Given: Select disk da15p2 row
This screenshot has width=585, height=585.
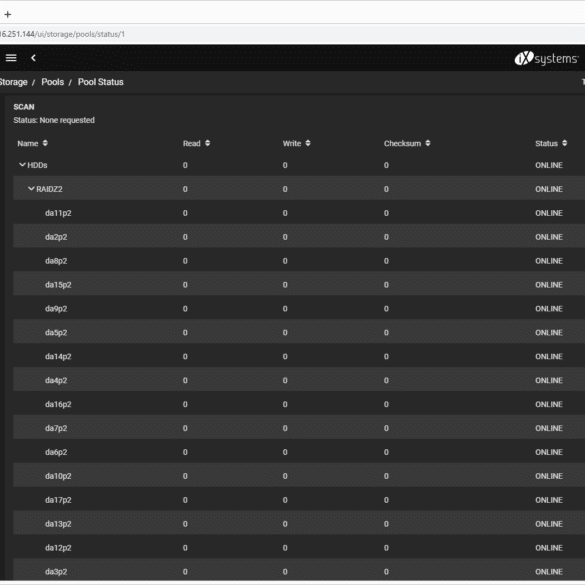Looking at the screenshot, I should [x=299, y=285].
